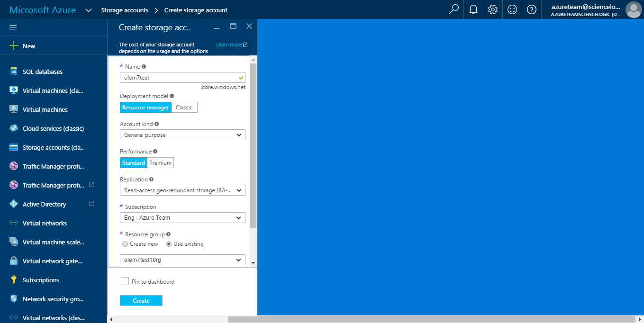Click external link icon beside Active Directory

pyautogui.click(x=92, y=204)
